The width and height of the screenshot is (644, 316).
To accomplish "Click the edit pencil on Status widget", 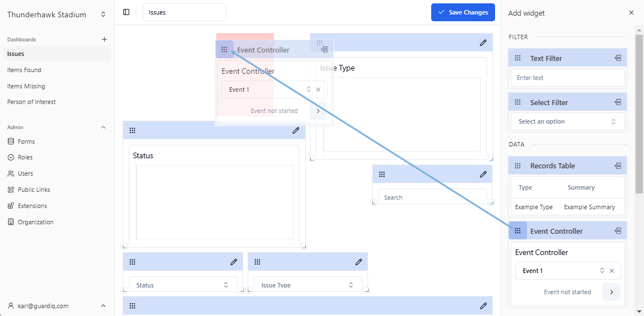I will tap(296, 130).
